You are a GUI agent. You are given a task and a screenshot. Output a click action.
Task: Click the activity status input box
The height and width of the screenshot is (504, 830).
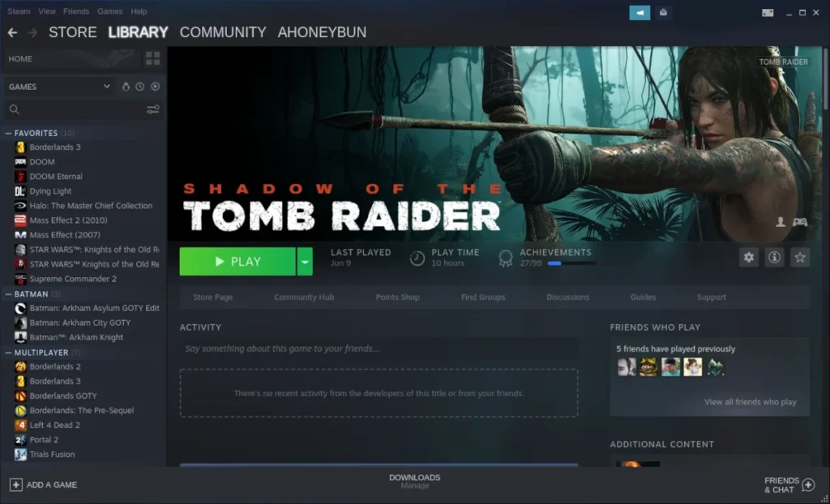[x=379, y=349]
